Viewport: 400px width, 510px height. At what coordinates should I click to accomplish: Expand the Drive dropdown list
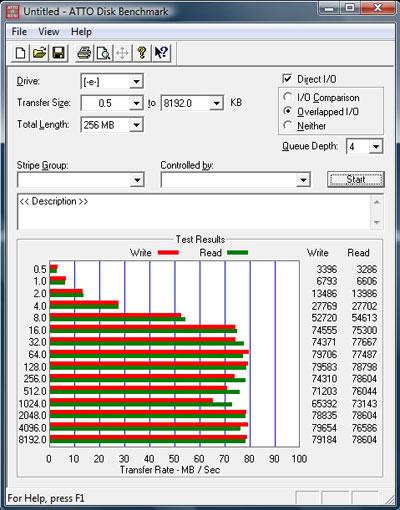(x=136, y=82)
